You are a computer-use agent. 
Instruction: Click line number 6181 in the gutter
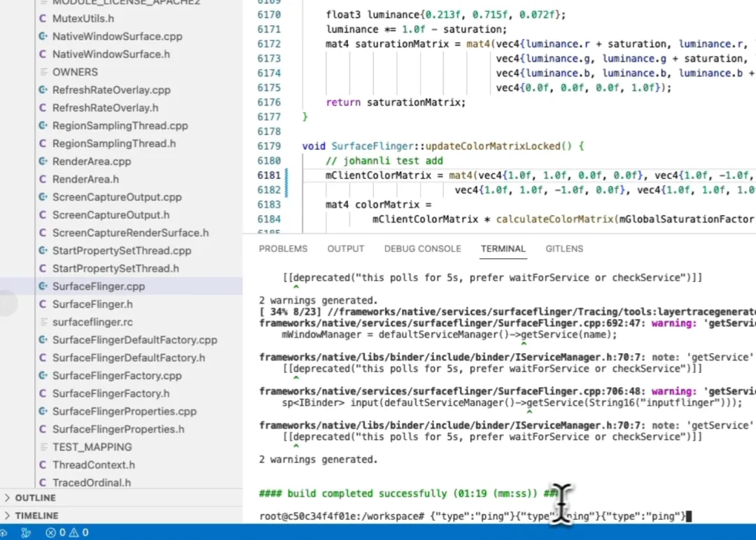point(269,176)
